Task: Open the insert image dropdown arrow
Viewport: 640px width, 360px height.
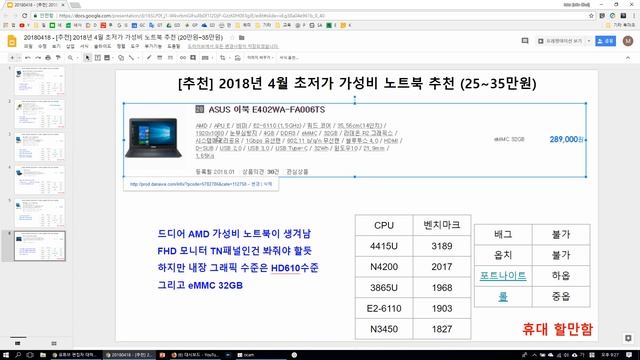Action: coord(113,58)
